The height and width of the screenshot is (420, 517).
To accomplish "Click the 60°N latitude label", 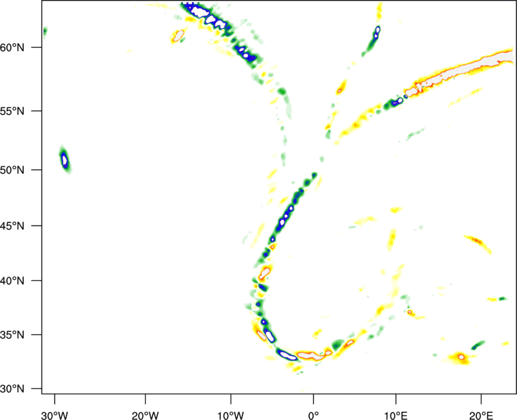I will pos(12,48).
